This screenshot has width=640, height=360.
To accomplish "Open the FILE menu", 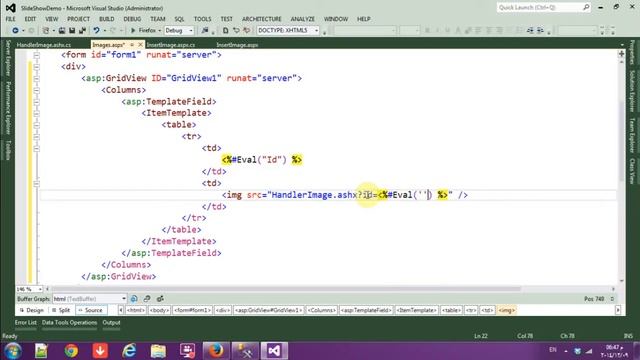I will pyautogui.click(x=10, y=19).
